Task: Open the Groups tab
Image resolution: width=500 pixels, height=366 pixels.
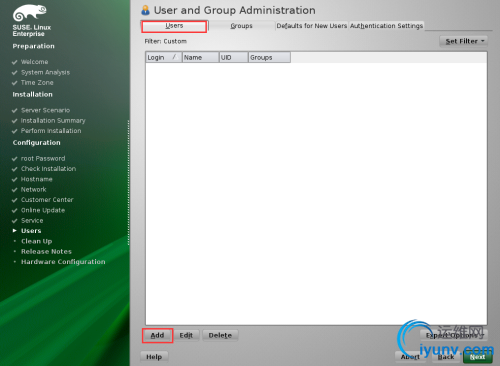Action: 241,26
